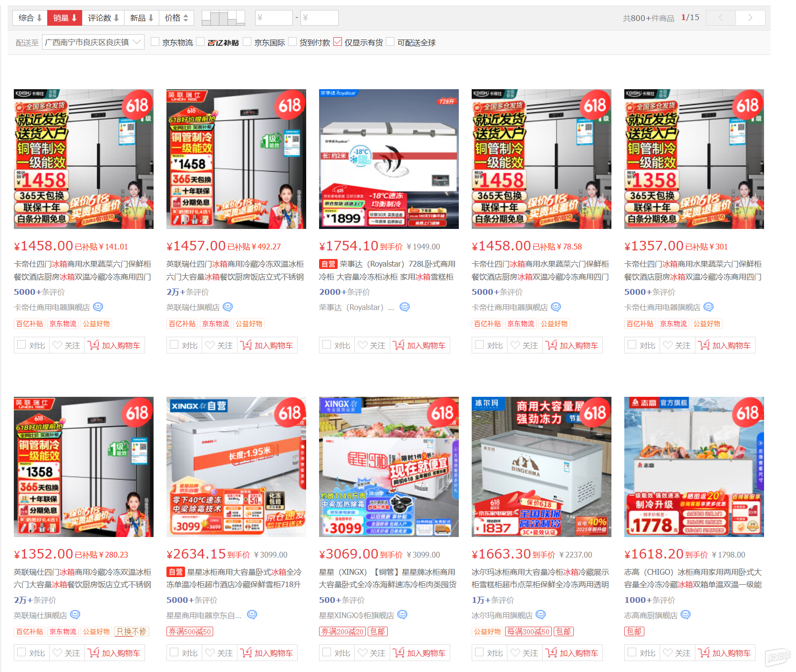The width and height of the screenshot is (796, 672).
Task: Click heart icon to follow ¥1618.20 志高 freezer
Action: [x=668, y=652]
